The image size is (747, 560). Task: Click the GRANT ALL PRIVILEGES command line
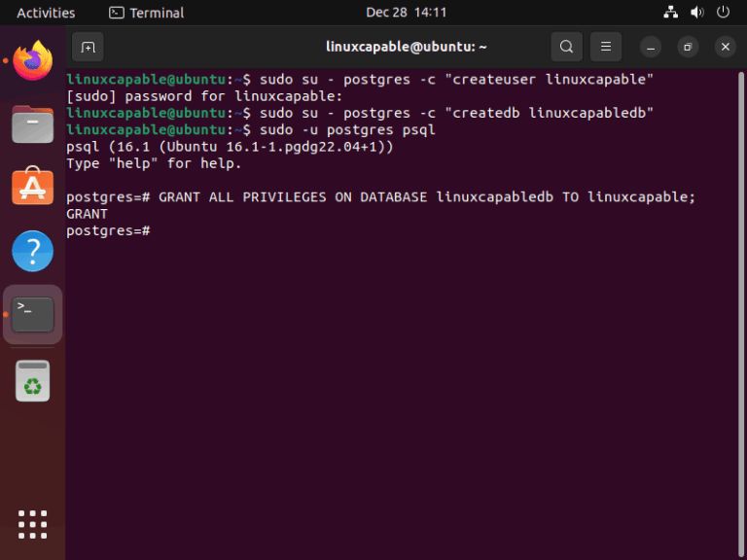pyautogui.click(x=381, y=197)
